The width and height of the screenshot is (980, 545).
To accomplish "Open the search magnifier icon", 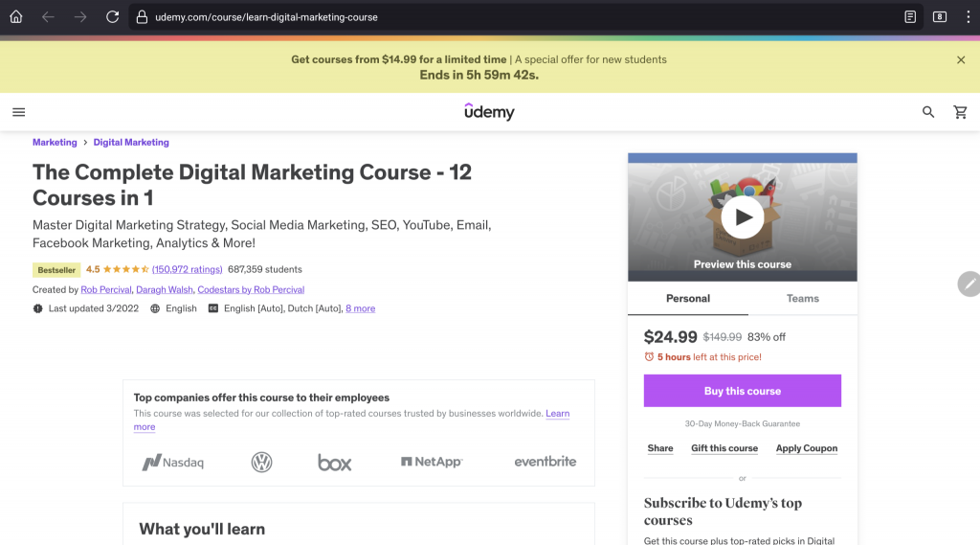I will pos(928,112).
